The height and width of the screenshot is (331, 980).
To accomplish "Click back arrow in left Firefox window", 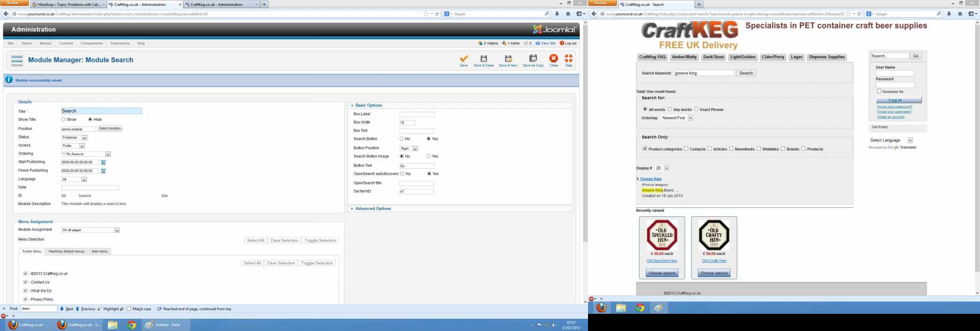I will pos(6,14).
